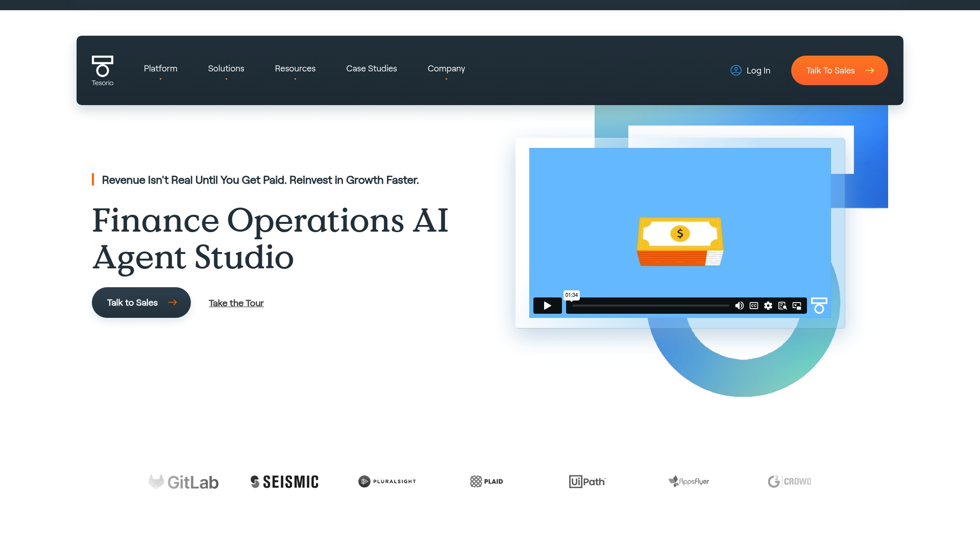Click the Log In user icon
980x551 pixels.
[x=736, y=70]
